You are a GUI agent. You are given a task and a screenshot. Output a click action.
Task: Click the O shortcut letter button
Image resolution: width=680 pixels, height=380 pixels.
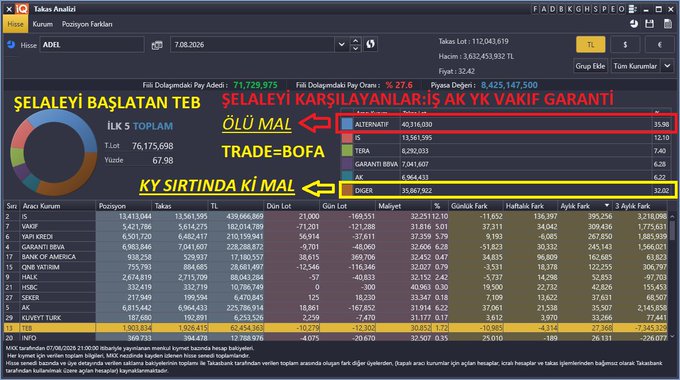622,9
